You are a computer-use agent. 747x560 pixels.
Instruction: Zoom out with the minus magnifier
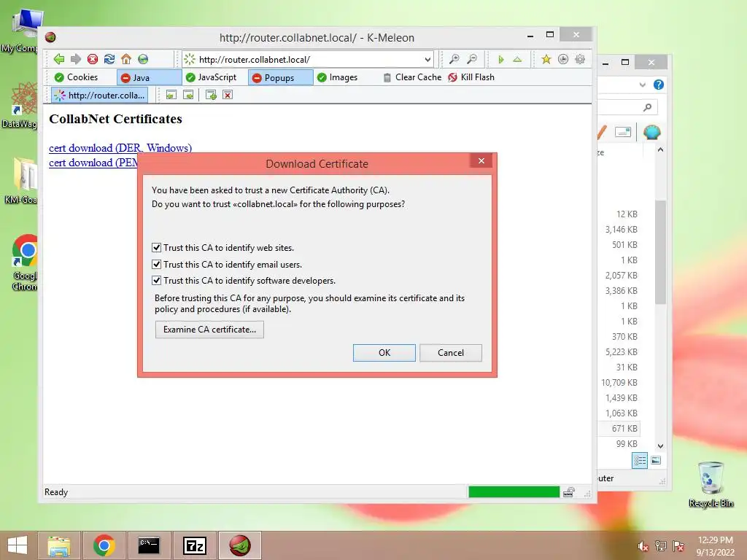(x=472, y=59)
